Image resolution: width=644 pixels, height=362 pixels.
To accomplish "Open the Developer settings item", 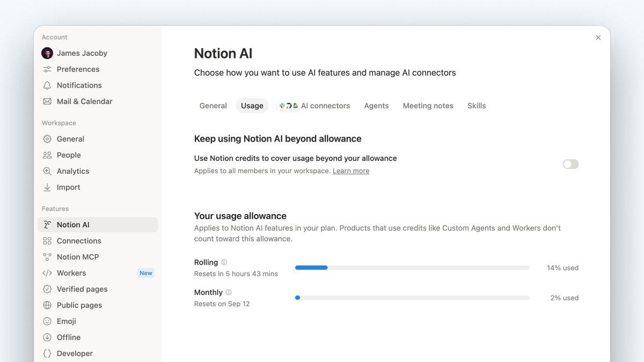I will pos(98,353).
